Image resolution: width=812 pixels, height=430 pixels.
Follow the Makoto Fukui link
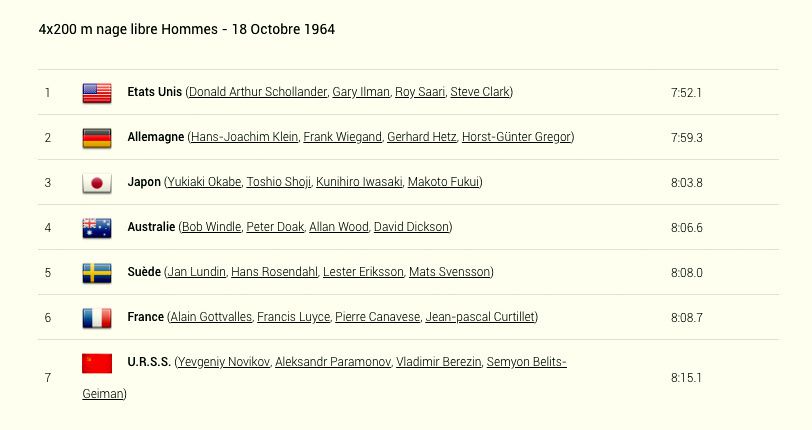444,182
